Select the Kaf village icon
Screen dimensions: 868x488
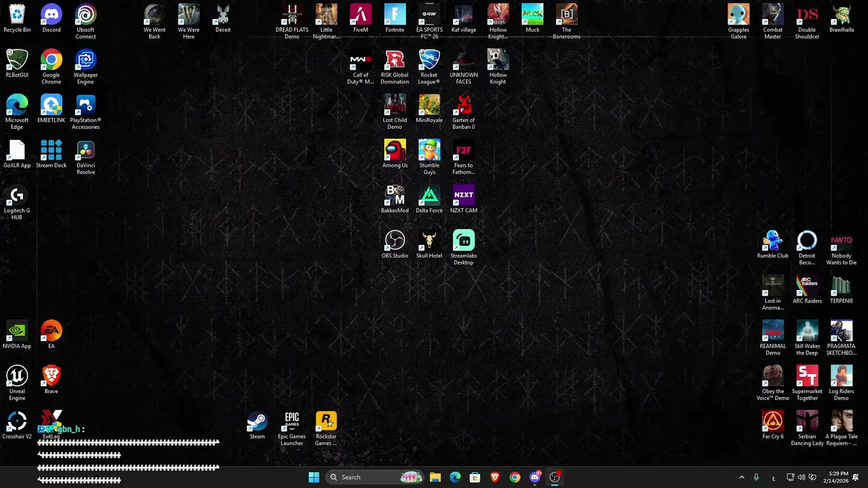464,19
